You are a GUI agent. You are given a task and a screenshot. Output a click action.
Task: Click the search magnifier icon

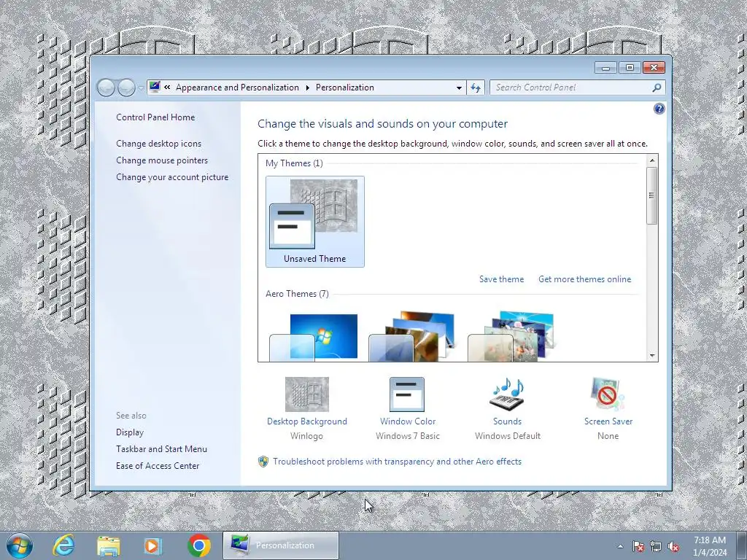[657, 87]
